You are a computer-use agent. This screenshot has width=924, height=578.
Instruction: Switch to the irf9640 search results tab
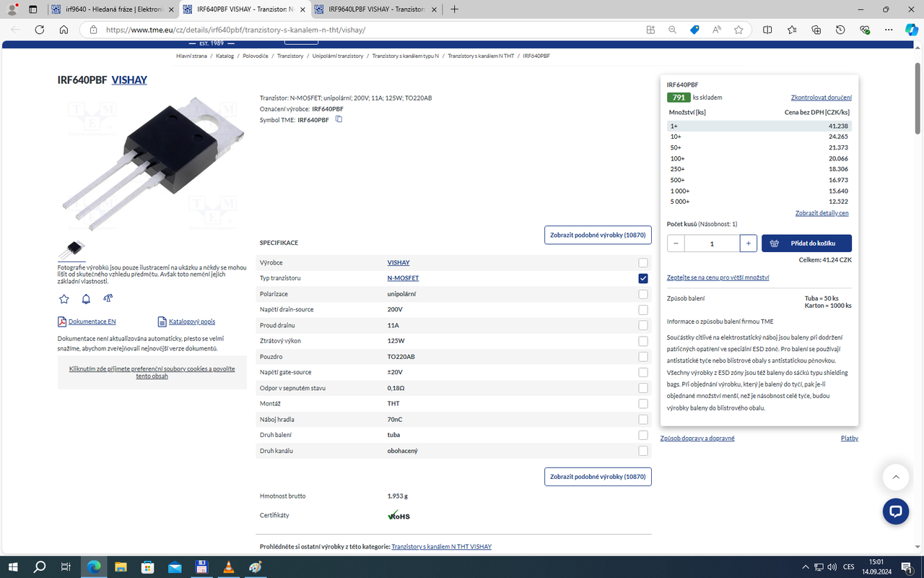112,9
